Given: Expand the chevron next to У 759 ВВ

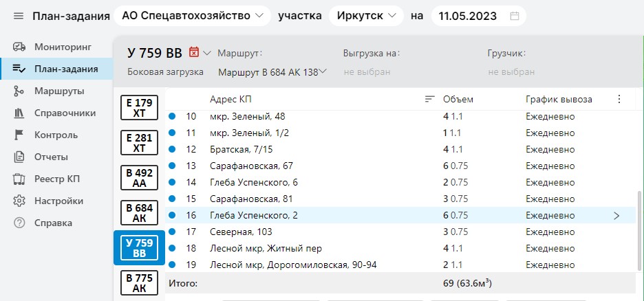Looking at the screenshot, I should pyautogui.click(x=208, y=53).
